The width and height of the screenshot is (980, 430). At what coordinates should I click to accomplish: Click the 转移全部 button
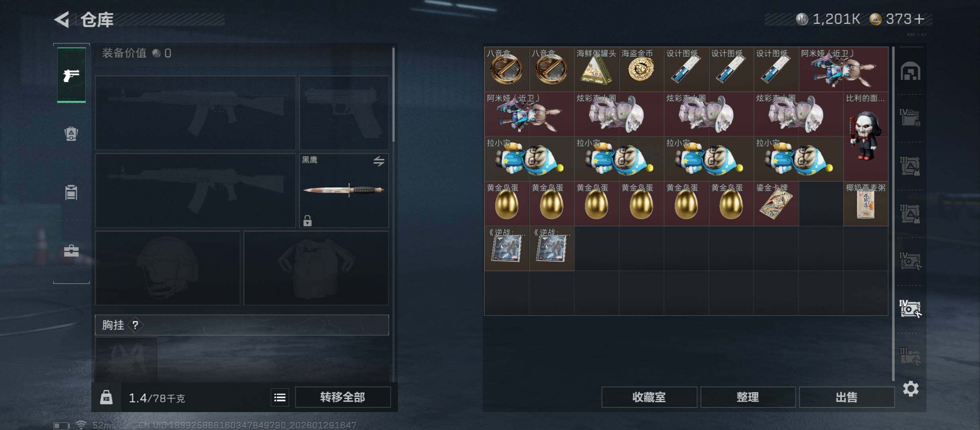pyautogui.click(x=343, y=397)
